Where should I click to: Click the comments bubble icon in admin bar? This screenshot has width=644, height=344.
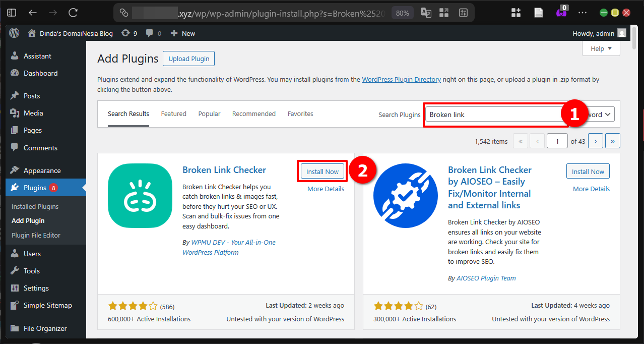point(149,33)
